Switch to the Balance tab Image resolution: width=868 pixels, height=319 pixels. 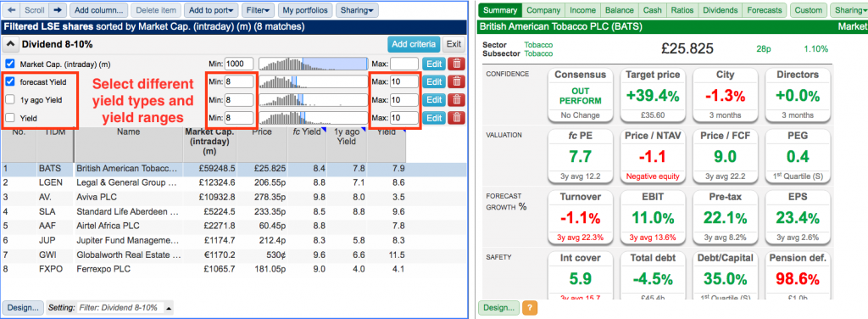point(620,10)
